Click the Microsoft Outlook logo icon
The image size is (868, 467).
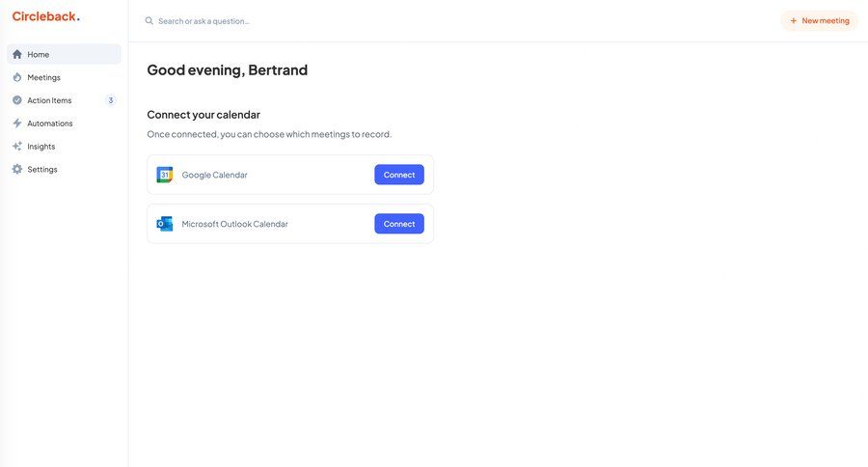pyautogui.click(x=165, y=224)
